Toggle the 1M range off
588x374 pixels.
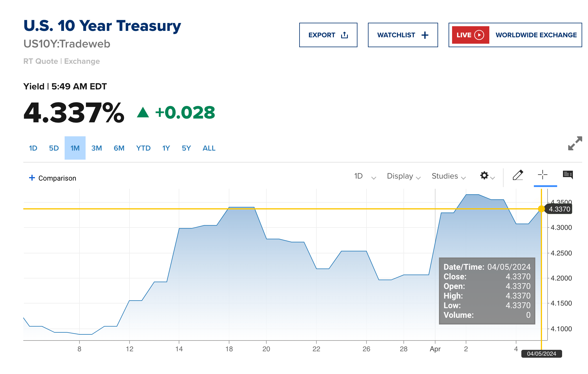[75, 148]
